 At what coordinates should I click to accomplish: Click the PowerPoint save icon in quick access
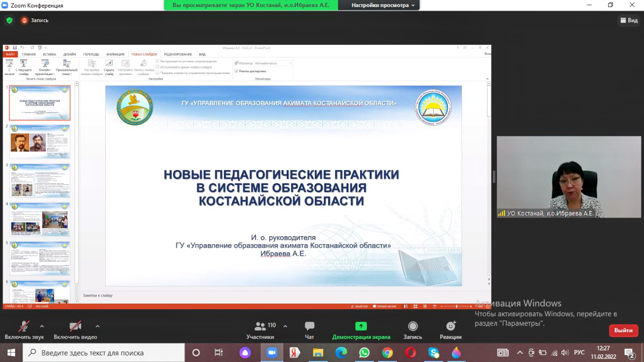(15, 48)
